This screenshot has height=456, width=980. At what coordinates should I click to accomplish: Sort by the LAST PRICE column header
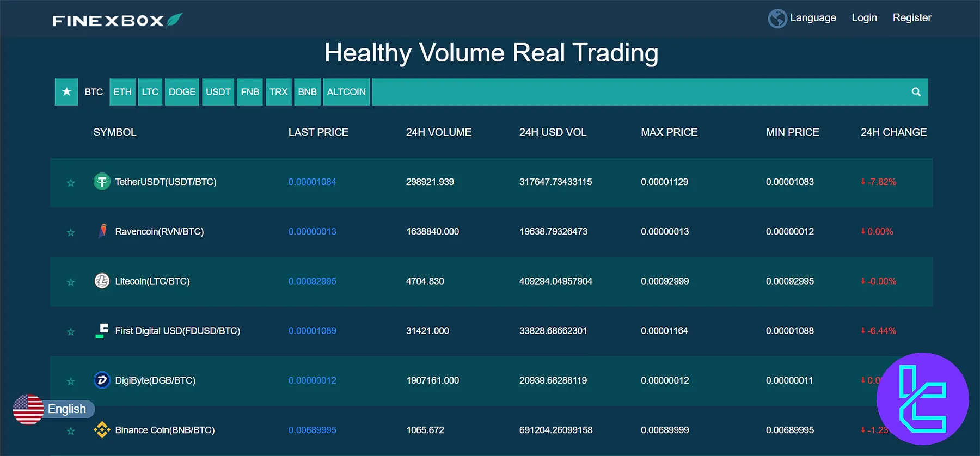point(318,132)
